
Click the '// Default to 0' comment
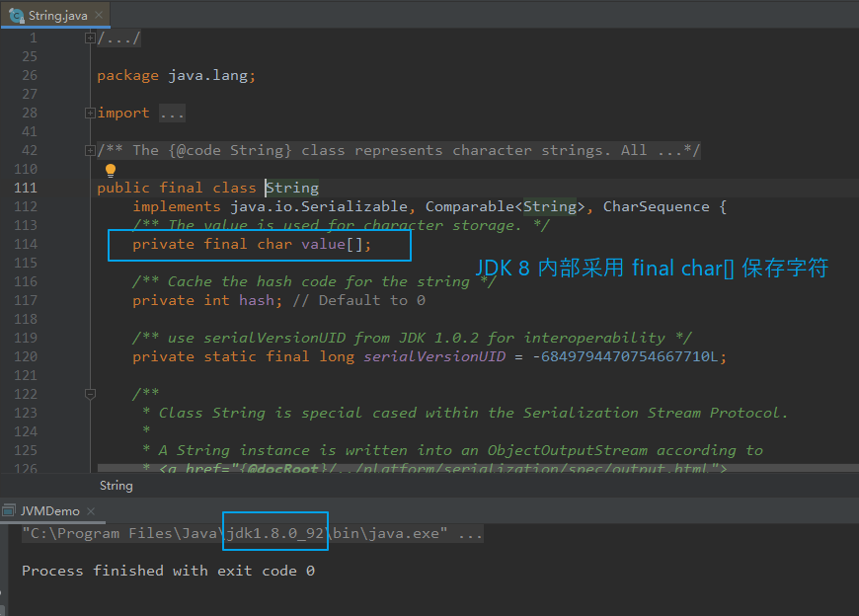[x=358, y=300]
